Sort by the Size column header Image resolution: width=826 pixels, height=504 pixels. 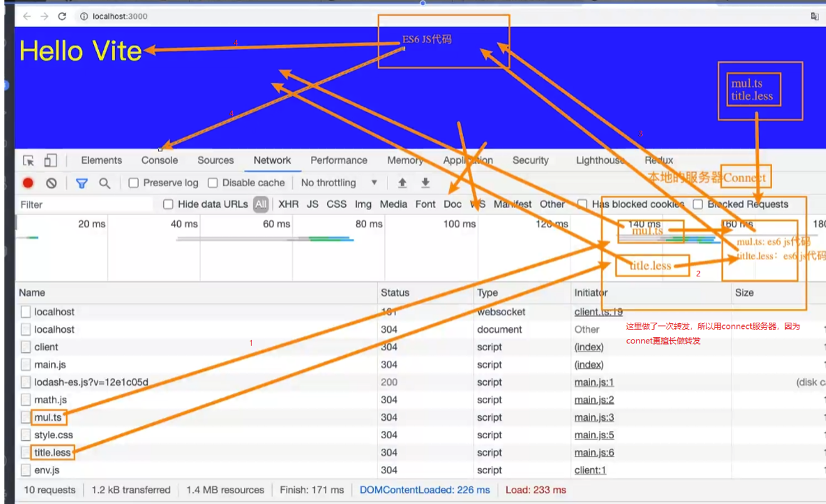pos(778,293)
